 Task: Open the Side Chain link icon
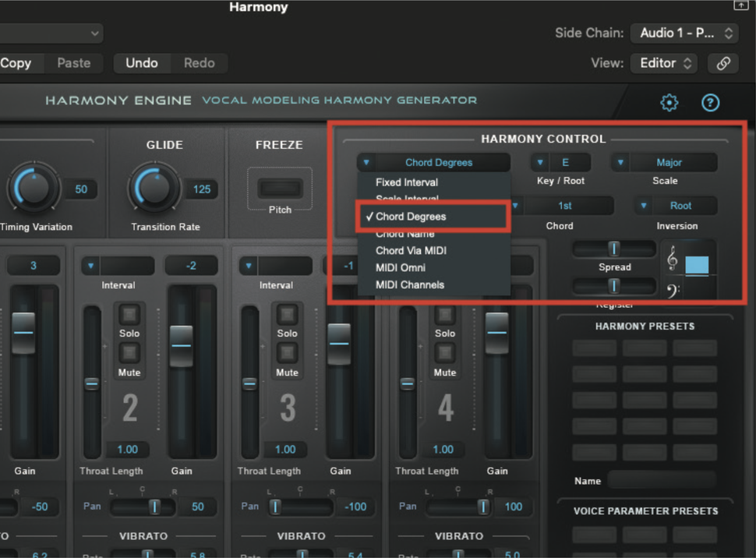722,63
